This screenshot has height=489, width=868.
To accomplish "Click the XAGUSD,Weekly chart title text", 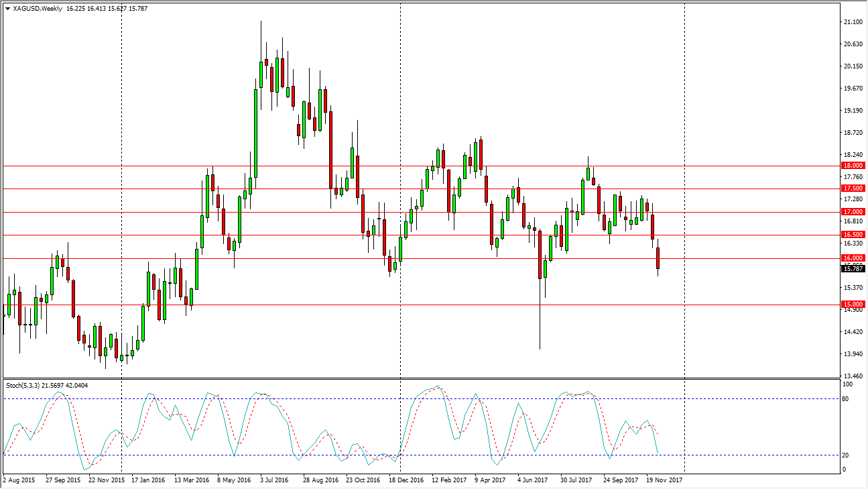I will coord(38,9).
